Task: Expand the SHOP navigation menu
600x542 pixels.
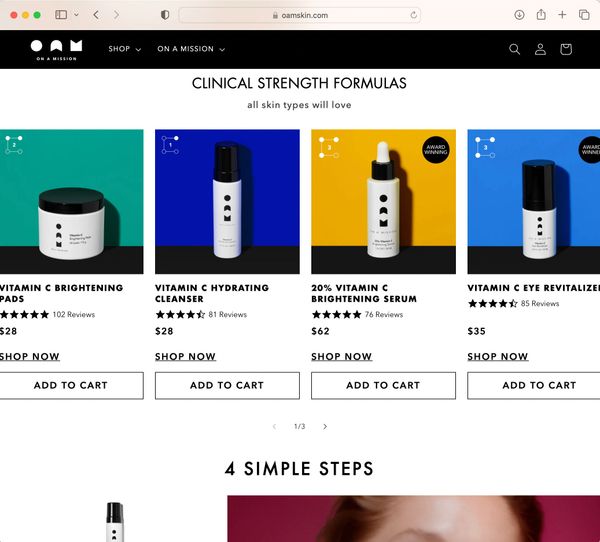Action: (125, 49)
